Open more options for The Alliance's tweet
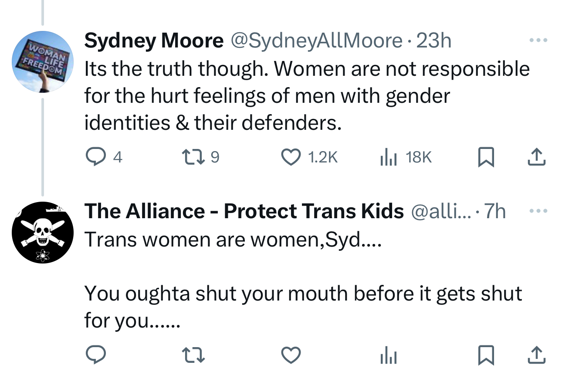 click(538, 211)
